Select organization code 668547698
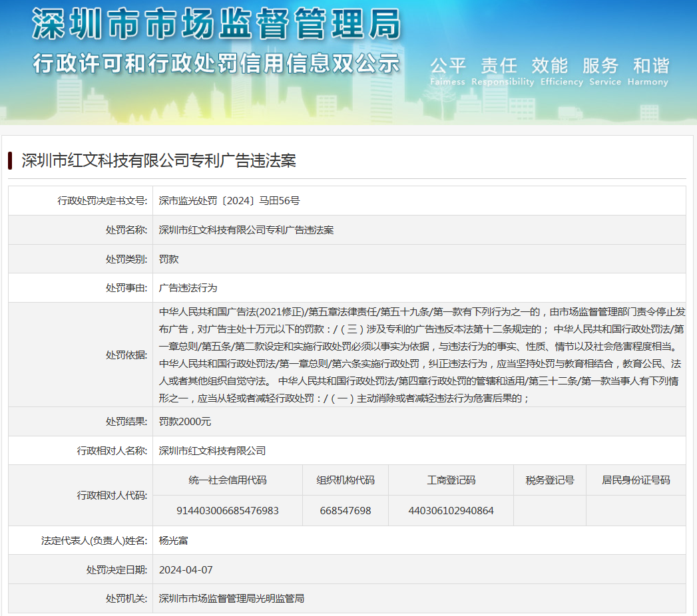Viewport: 697px width, 616px height. tap(345, 510)
